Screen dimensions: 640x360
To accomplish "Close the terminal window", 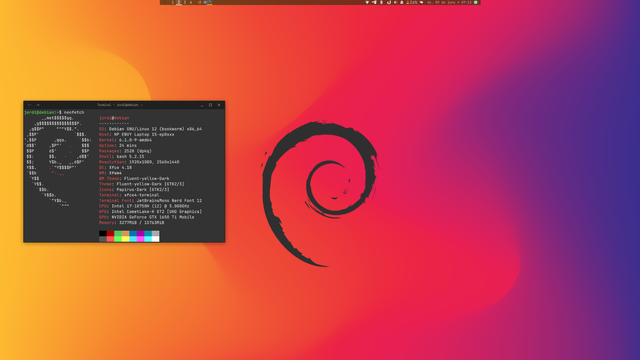I will point(219,105).
